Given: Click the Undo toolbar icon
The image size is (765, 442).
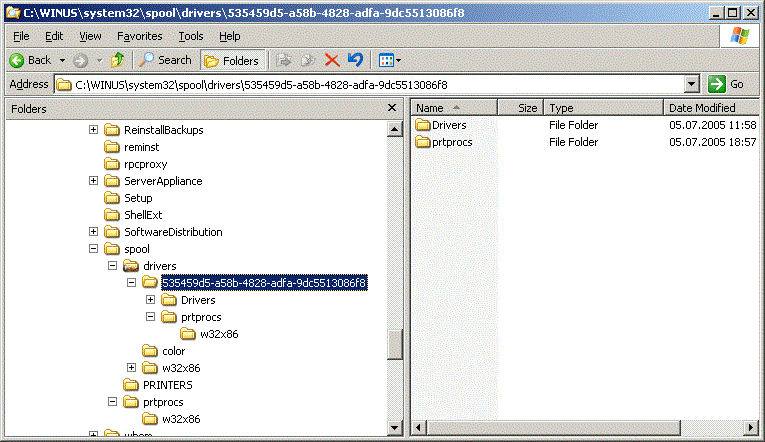Looking at the screenshot, I should 355,60.
